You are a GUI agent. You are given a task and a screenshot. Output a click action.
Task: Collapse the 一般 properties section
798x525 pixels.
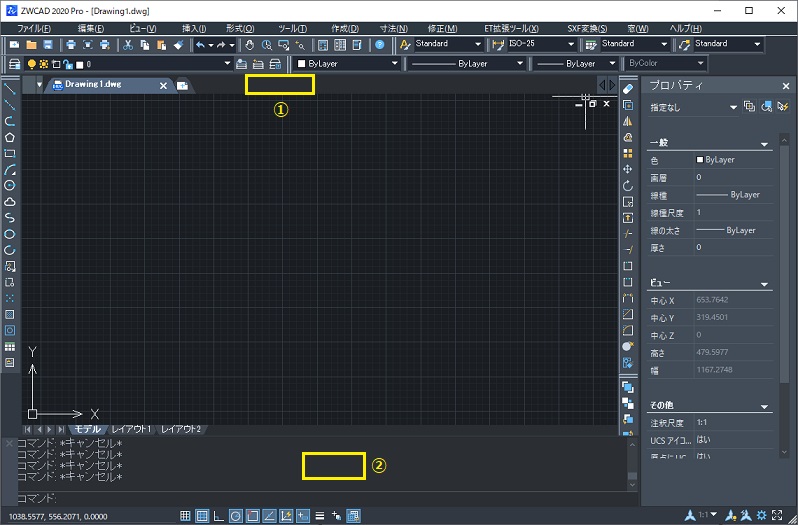(x=764, y=144)
